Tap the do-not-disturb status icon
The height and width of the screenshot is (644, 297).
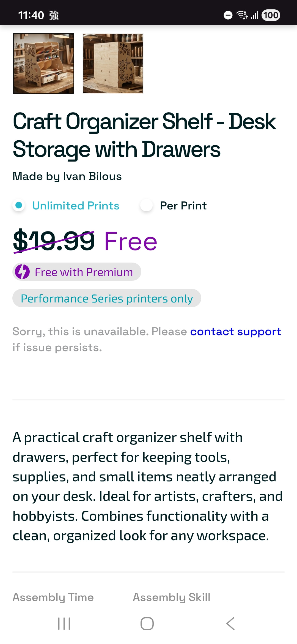coord(228,15)
